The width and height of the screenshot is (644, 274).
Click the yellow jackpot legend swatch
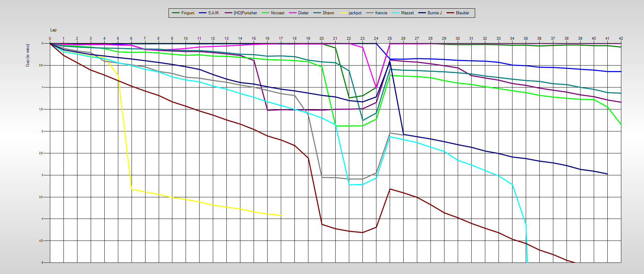pyautogui.click(x=344, y=13)
